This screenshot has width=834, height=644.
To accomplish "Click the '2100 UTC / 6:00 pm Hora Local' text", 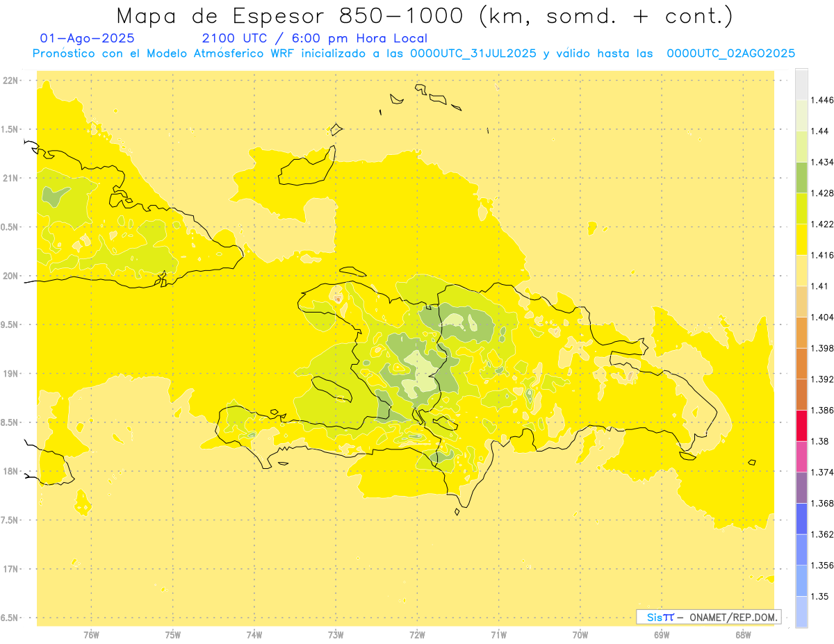I will pos(315,39).
